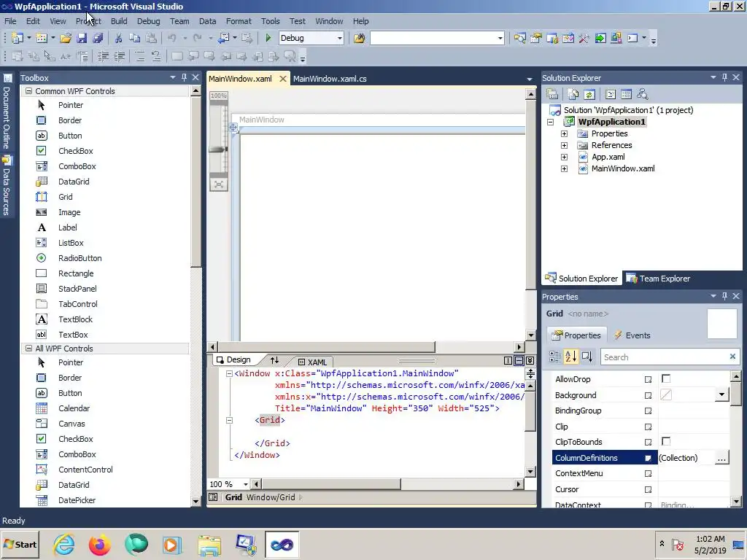This screenshot has height=560, width=747.
Task: Expand the Properties node in Solution Explorer
Action: [x=564, y=134]
